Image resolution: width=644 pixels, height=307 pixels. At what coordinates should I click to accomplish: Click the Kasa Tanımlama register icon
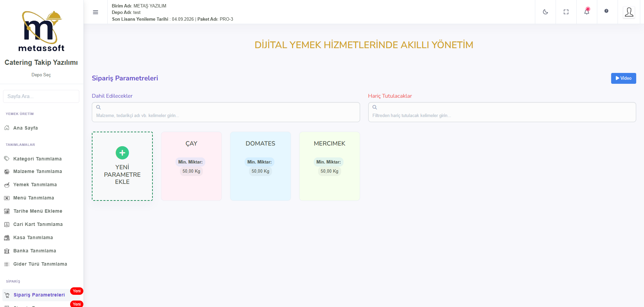7,238
